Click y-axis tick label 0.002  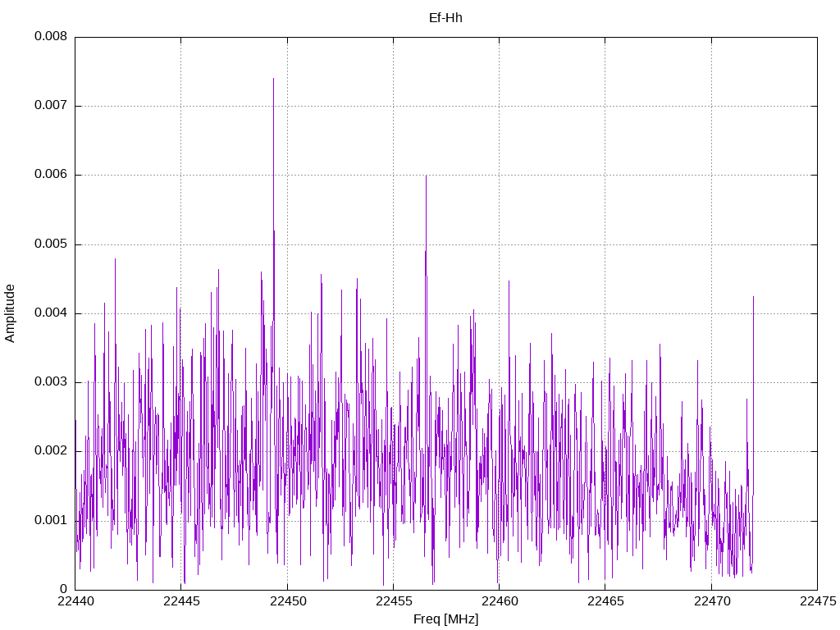pos(51,450)
